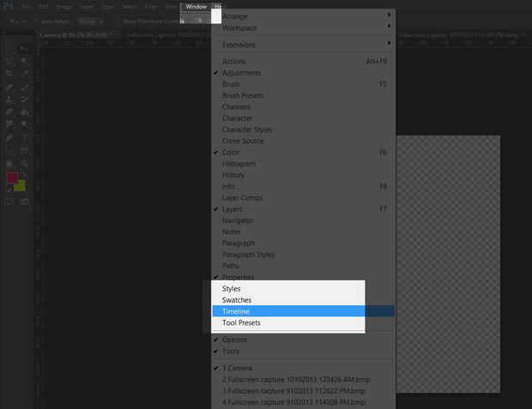Change screen mode via toolbar icon

coord(24,201)
